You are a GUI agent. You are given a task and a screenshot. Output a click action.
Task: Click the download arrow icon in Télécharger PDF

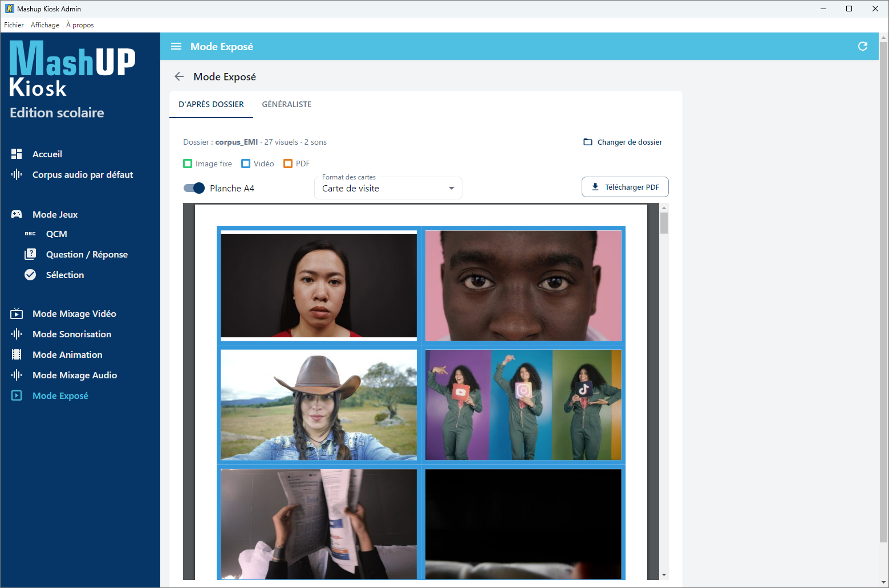(x=595, y=187)
